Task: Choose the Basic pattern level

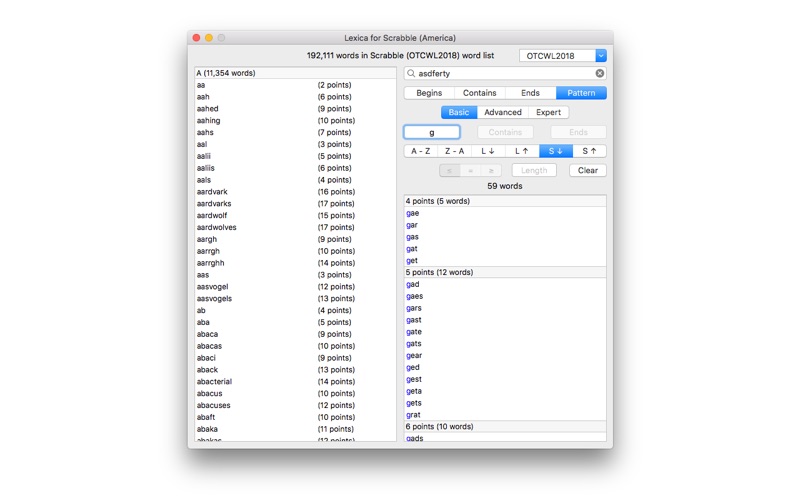Action: click(x=459, y=112)
